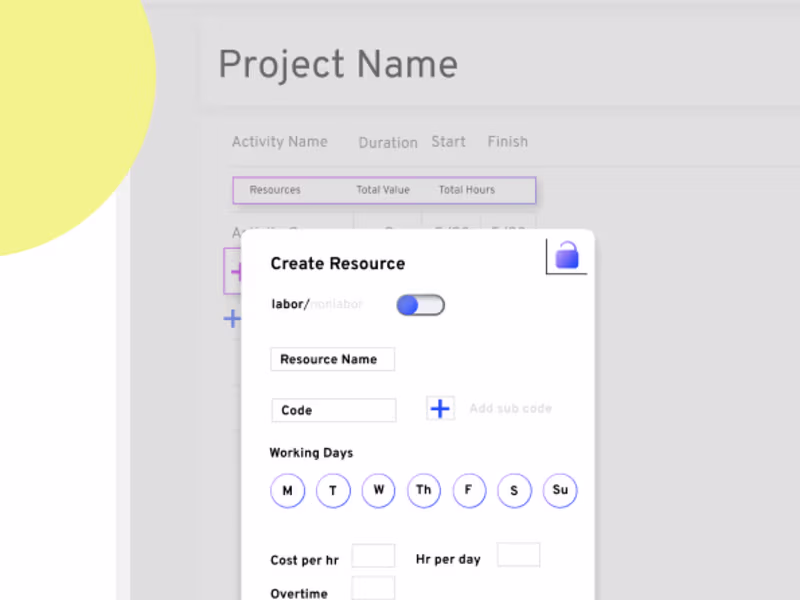
Task: Click the Resources column header
Action: [275, 190]
